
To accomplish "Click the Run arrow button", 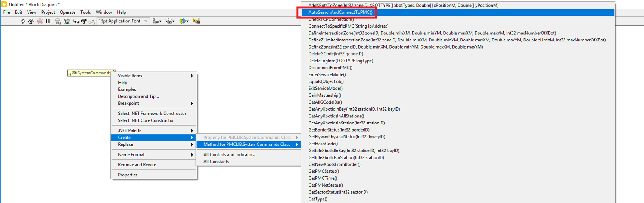I will 23,21.
